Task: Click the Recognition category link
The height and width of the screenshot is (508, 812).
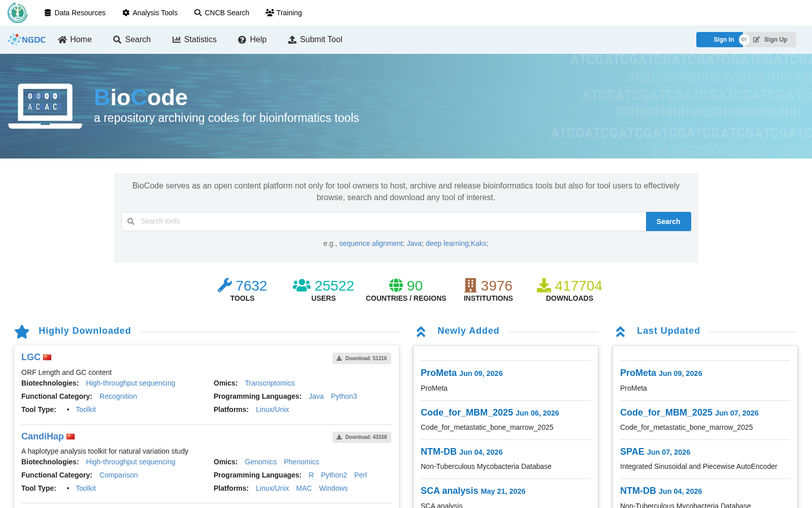Action: 118,396
